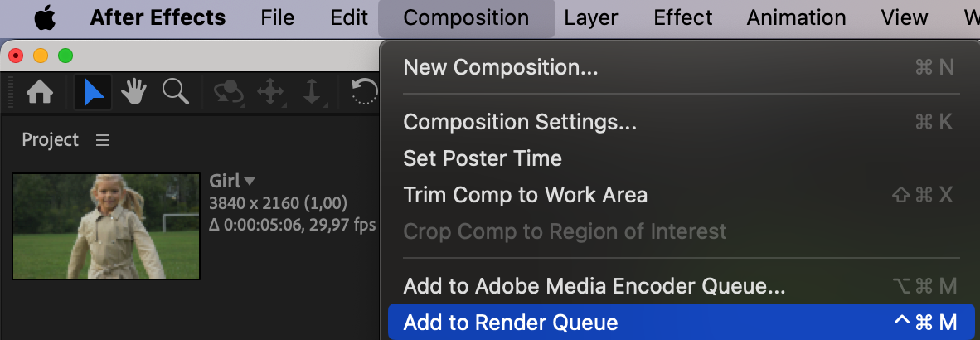
Task: Choose Add to Render Queue
Action: [x=511, y=323]
